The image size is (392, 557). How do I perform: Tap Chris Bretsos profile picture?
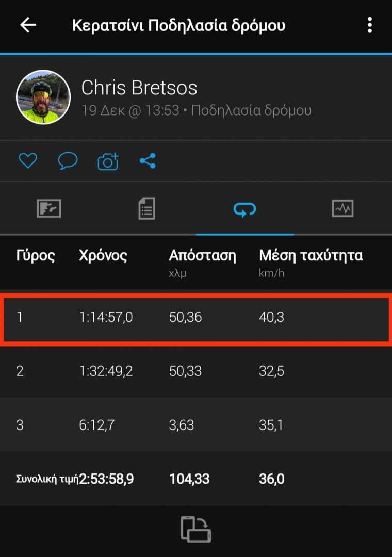43,97
